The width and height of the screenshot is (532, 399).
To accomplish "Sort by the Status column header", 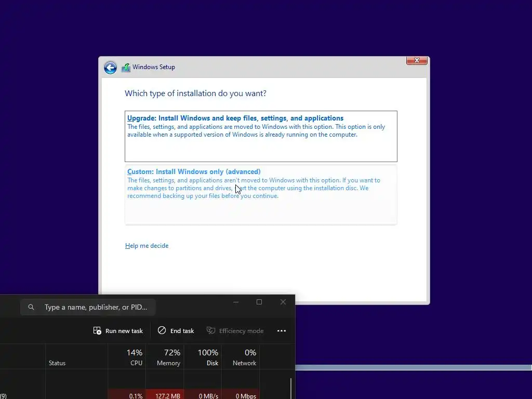I will [x=77, y=356].
